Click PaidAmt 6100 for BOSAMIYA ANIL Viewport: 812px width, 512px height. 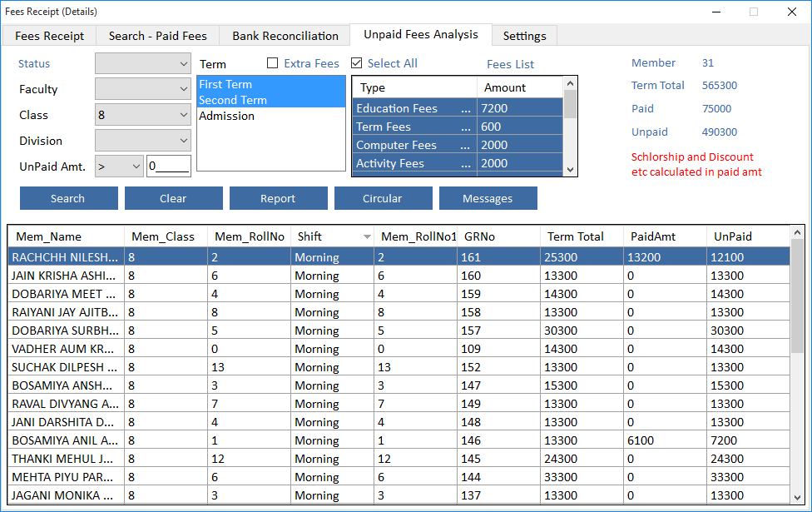pyautogui.click(x=665, y=440)
